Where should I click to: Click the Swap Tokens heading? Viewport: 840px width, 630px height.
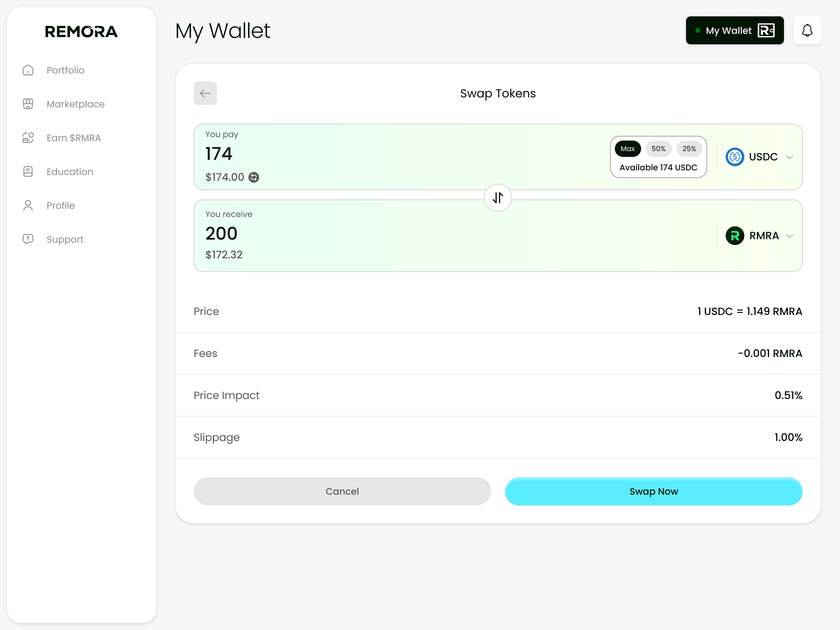497,93
